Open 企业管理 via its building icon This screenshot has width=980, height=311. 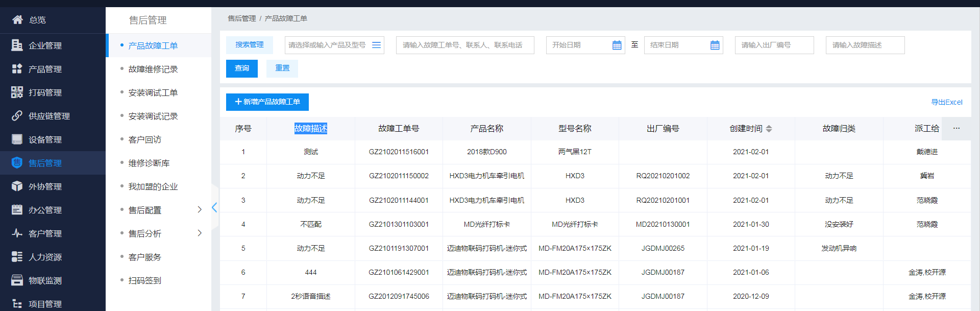click(17, 45)
